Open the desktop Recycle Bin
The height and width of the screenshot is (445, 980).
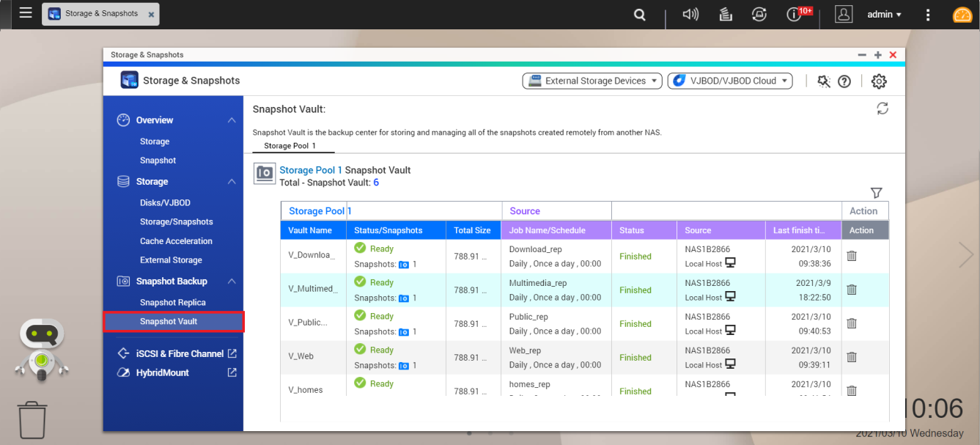(32, 419)
